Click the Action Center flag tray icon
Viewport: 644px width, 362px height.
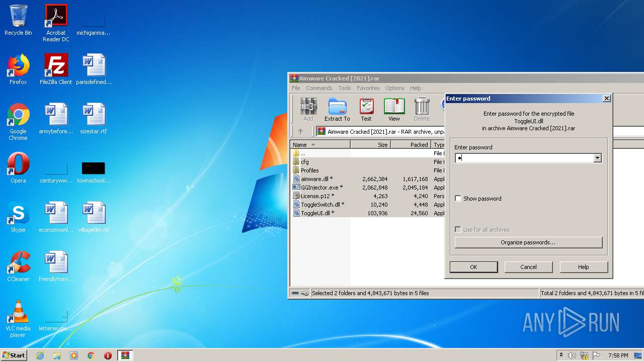(596, 355)
